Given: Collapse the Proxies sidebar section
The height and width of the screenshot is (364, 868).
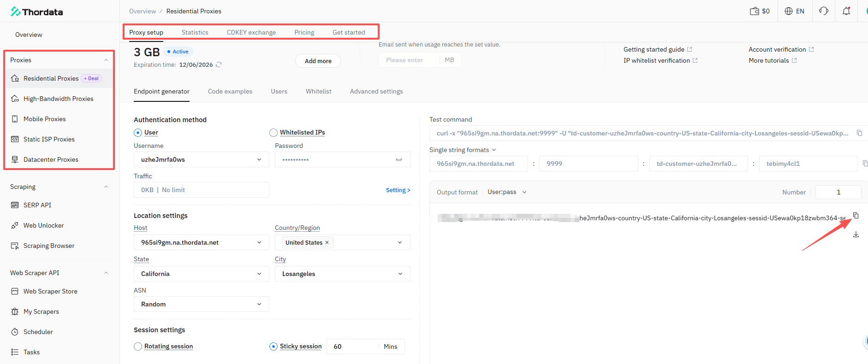Looking at the screenshot, I should point(106,60).
